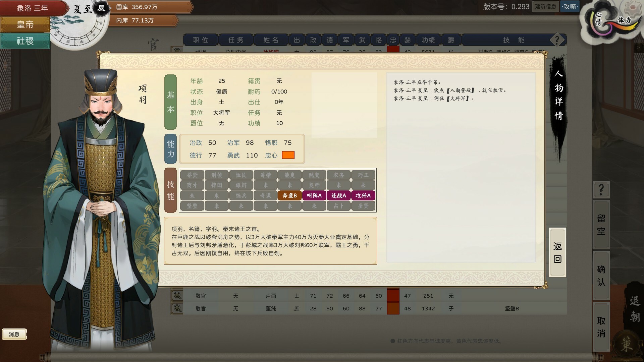Open 董纯's details via the magnifier icon
This screenshot has width=644, height=362.
click(x=177, y=308)
